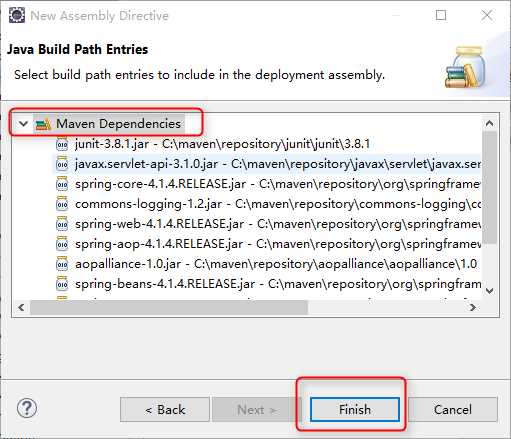Click the jar icon for spring-web-4.1.4.RELEASE.jar
The height and width of the screenshot is (439, 511).
62,224
